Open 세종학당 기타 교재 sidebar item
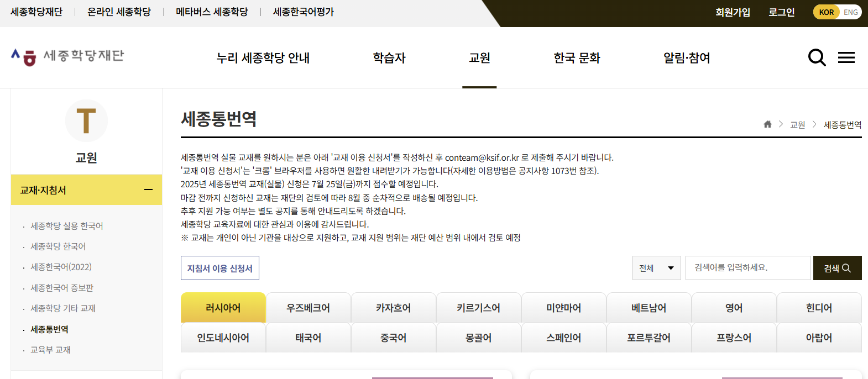The image size is (868, 379). point(63,308)
